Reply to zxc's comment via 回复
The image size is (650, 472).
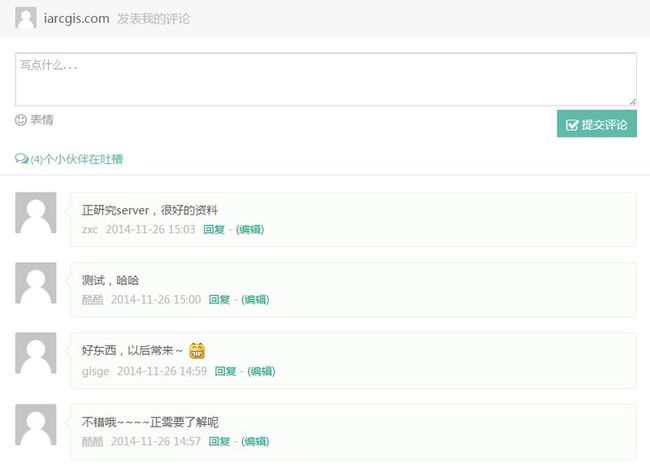click(x=214, y=229)
